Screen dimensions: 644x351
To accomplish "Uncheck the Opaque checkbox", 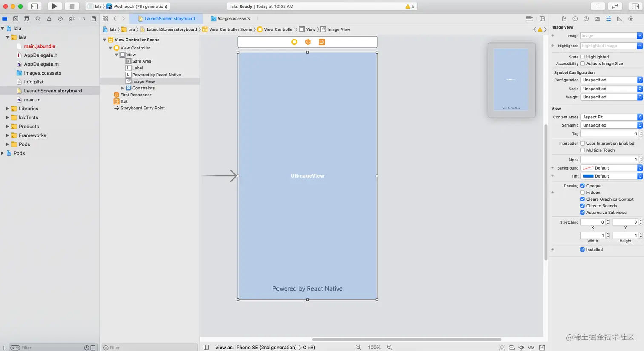I will coord(582,186).
